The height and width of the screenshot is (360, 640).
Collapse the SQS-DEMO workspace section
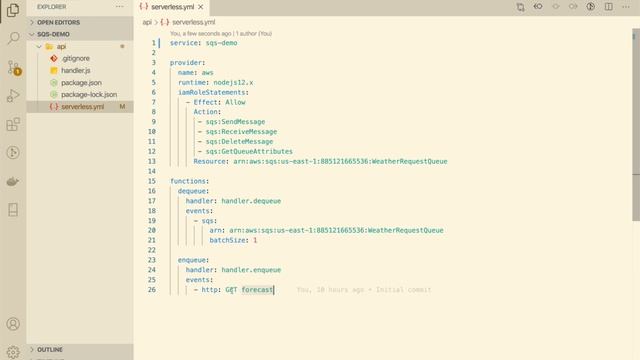point(80,34)
